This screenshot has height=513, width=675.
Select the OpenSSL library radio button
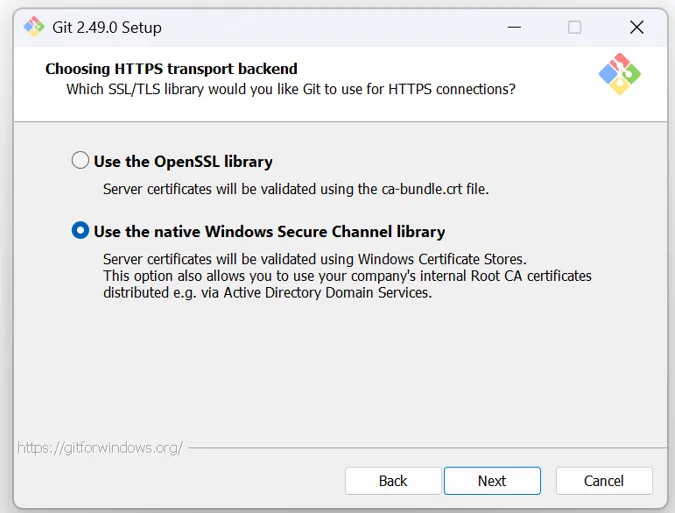[x=80, y=161]
